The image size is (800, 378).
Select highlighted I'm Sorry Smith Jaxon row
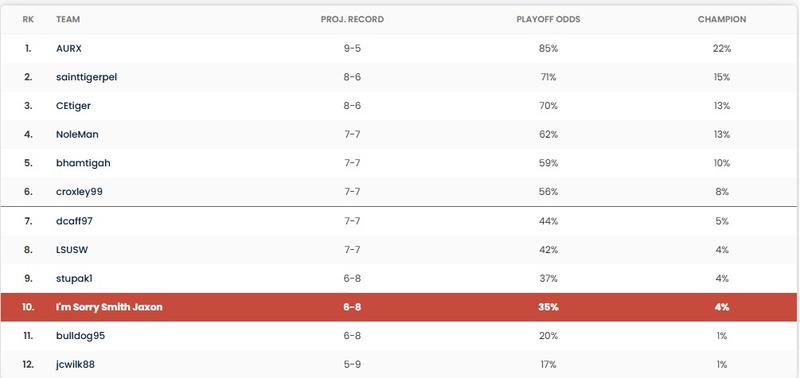pyautogui.click(x=398, y=307)
